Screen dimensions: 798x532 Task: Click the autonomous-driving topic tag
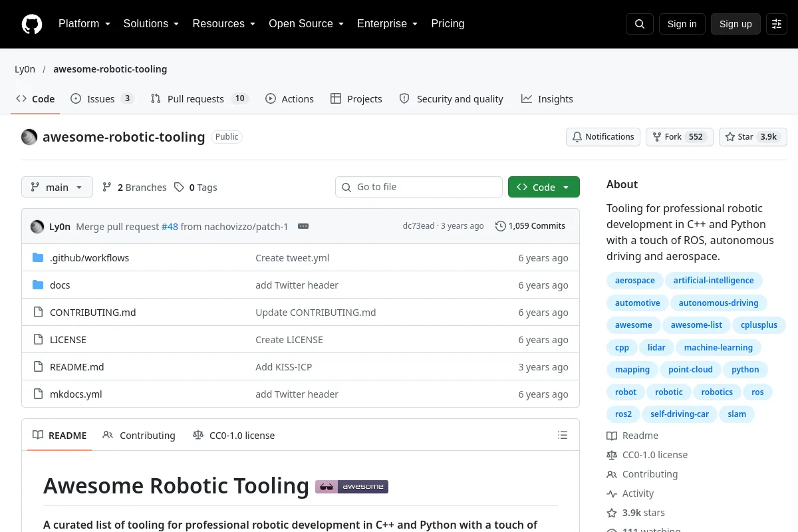tap(718, 303)
